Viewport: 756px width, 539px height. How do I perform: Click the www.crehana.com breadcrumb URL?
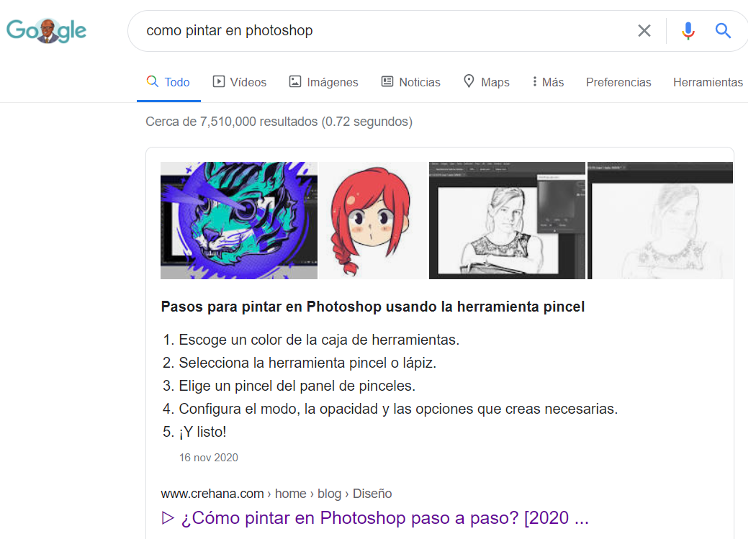212,493
